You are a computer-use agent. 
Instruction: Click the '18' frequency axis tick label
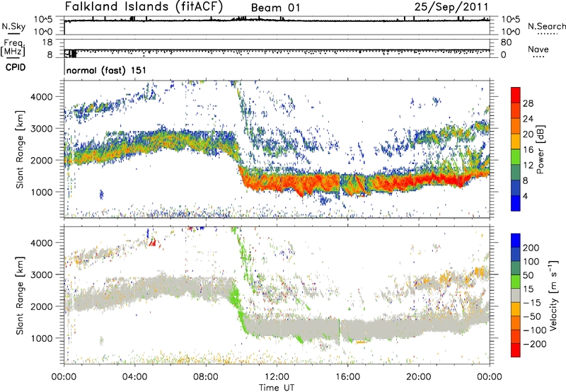[x=47, y=42]
